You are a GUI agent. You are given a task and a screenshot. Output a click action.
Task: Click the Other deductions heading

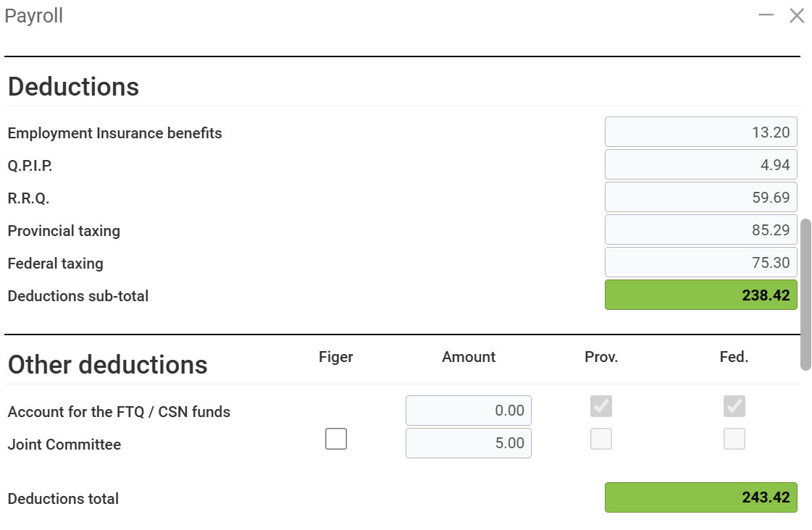(107, 364)
